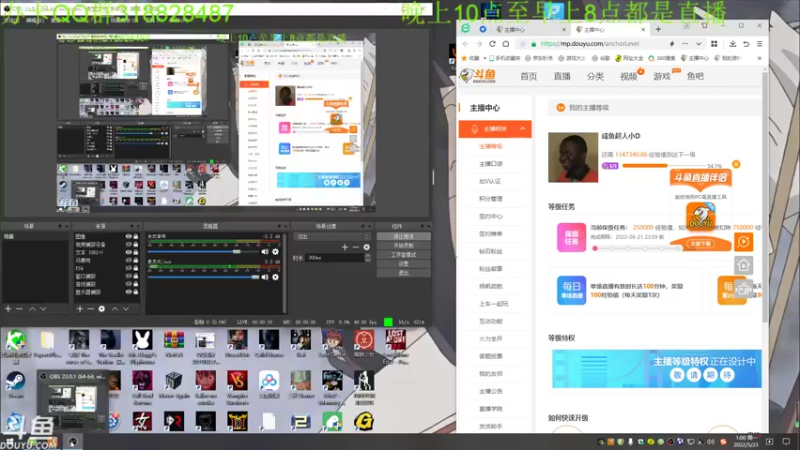Click 退出 button in OBS controls

[404, 273]
